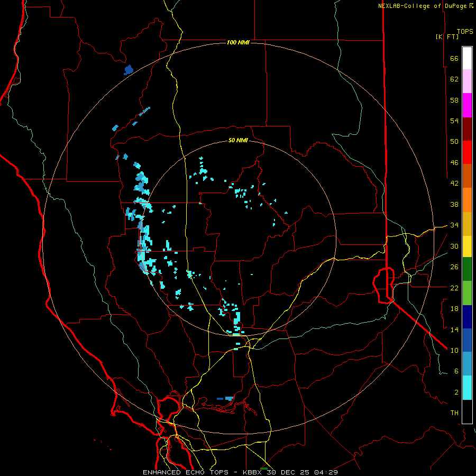Image resolution: width=476 pixels, height=476 pixels.
Task: Click the '30 DEC 25' date stamp
Action: pyautogui.click(x=288, y=472)
